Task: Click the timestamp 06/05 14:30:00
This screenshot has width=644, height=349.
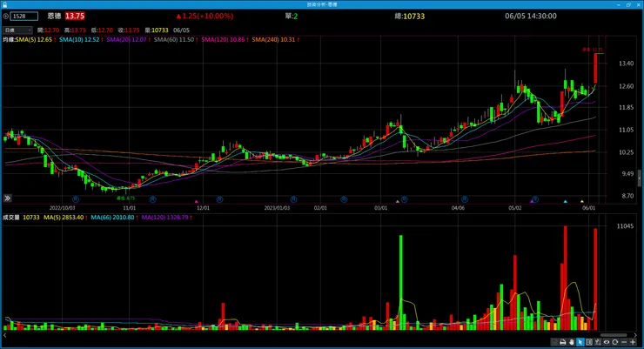Action: coord(531,16)
